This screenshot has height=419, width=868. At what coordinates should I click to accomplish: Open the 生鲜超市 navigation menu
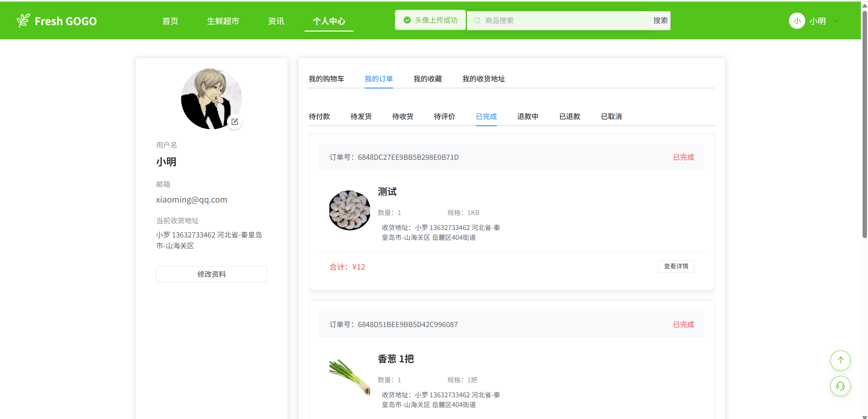click(x=223, y=21)
